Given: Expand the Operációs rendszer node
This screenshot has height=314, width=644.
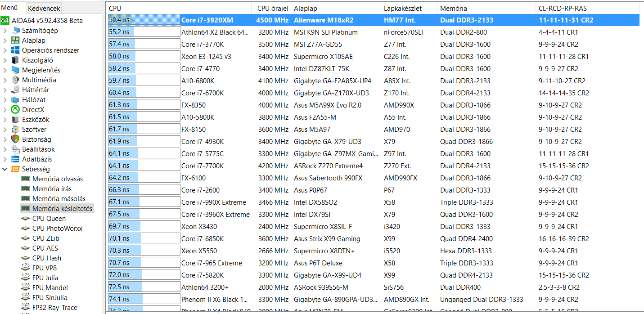Looking at the screenshot, I should point(5,50).
